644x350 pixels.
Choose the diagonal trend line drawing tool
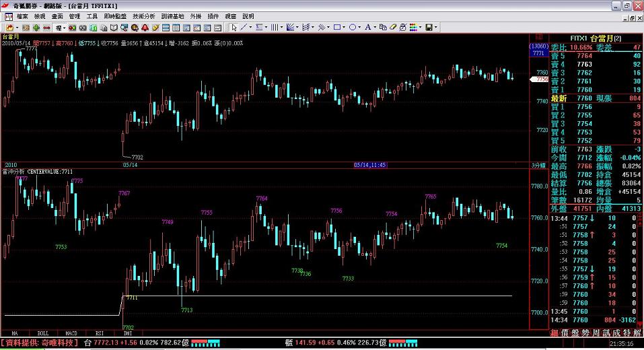pyautogui.click(x=244, y=28)
